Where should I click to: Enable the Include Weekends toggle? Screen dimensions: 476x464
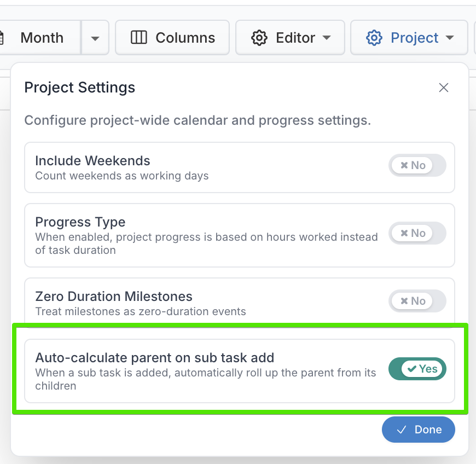417,165
